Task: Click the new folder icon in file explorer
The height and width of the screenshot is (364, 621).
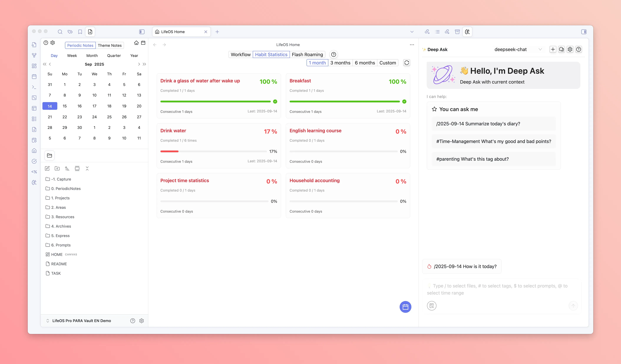Action: click(57, 168)
